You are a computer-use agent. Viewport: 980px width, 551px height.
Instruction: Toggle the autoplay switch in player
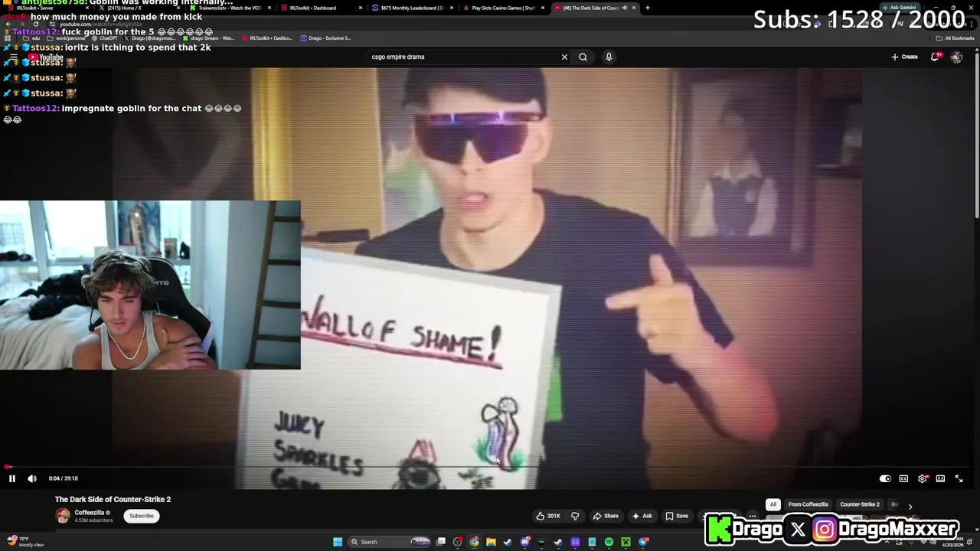[x=885, y=478]
